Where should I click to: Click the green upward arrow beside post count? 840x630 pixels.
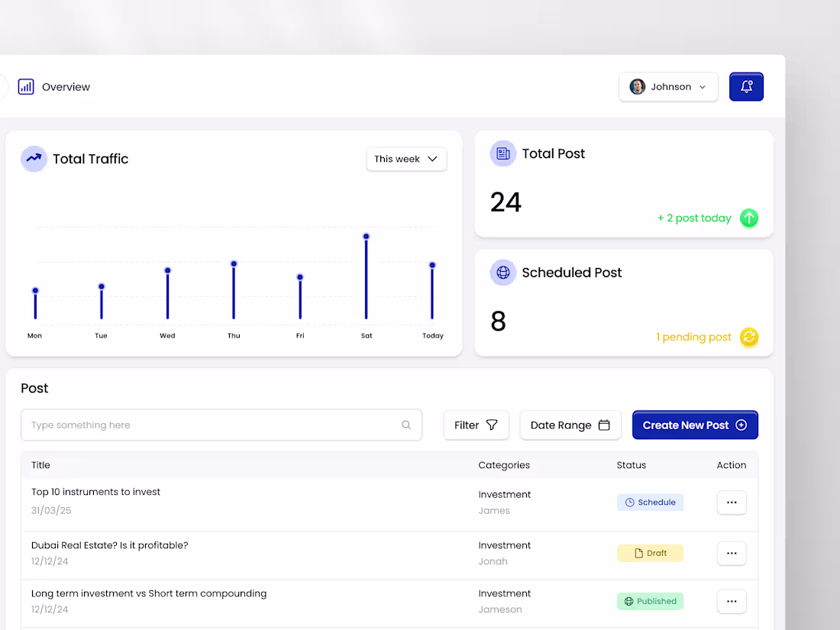tap(749, 218)
